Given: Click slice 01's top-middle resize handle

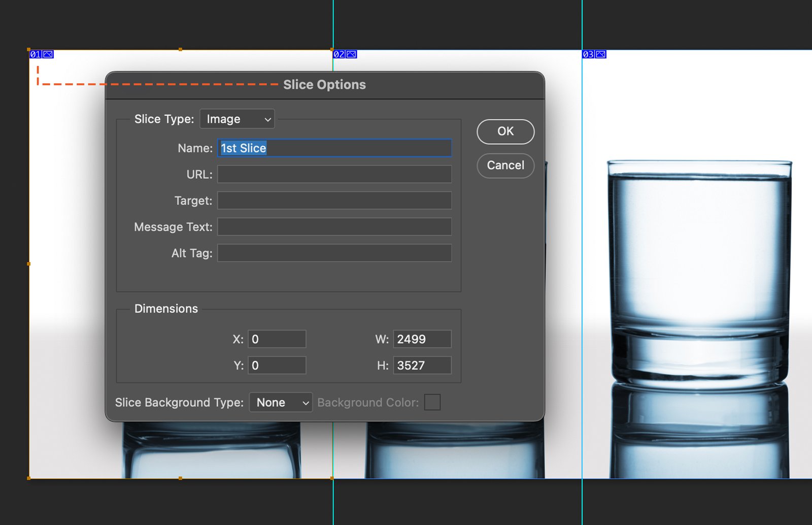Looking at the screenshot, I should (180, 50).
